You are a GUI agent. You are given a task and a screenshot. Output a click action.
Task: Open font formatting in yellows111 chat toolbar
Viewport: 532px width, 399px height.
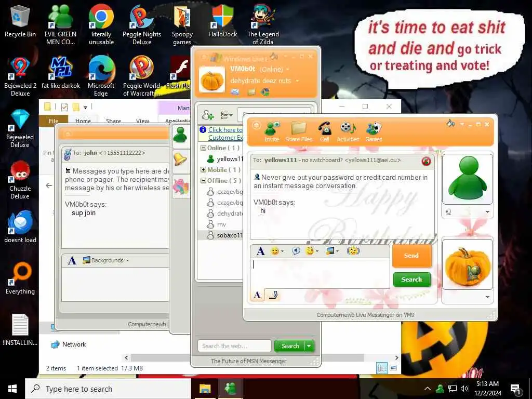pyautogui.click(x=260, y=251)
